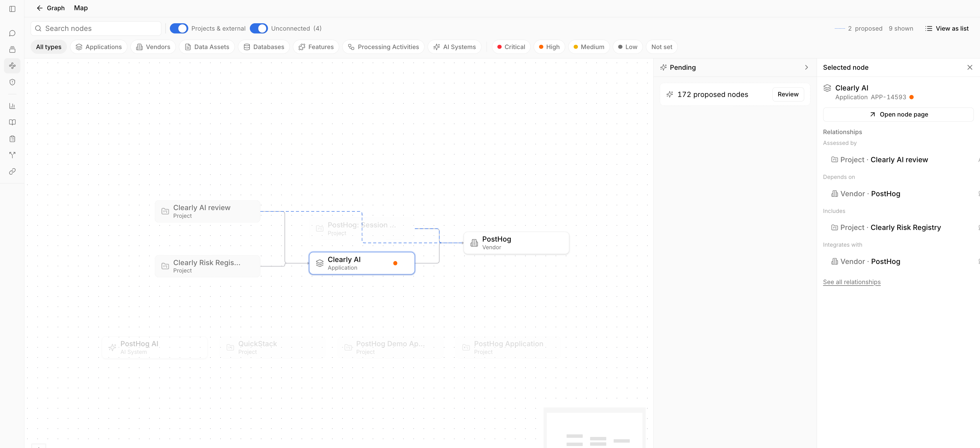This screenshot has width=980, height=448.
Task: Toggle Unconnected nodes switch
Action: coord(259,29)
